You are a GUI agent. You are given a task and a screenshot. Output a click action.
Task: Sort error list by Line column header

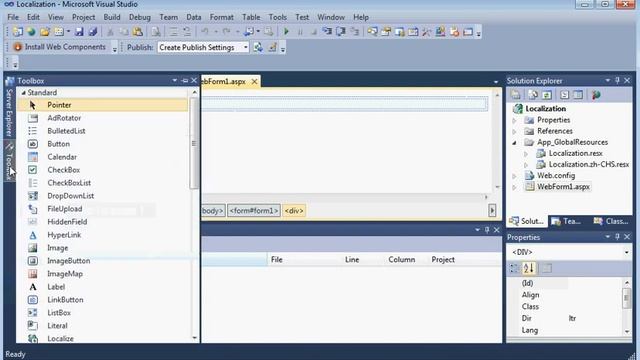[352, 260]
